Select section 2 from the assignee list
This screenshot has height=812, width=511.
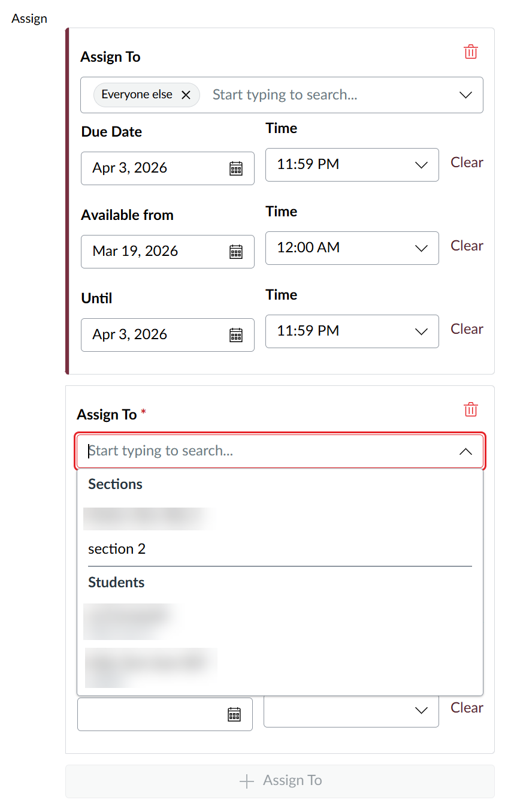point(117,548)
